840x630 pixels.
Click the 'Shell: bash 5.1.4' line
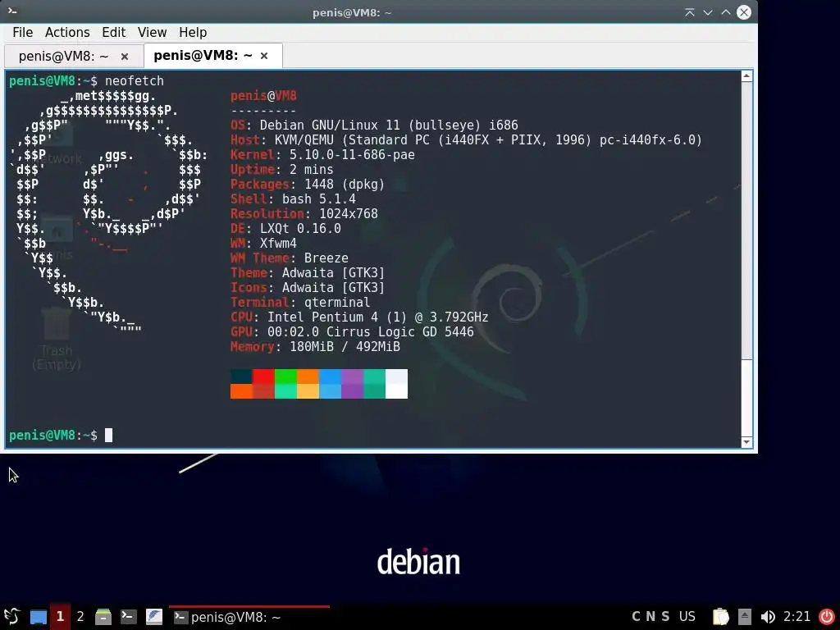pos(293,199)
